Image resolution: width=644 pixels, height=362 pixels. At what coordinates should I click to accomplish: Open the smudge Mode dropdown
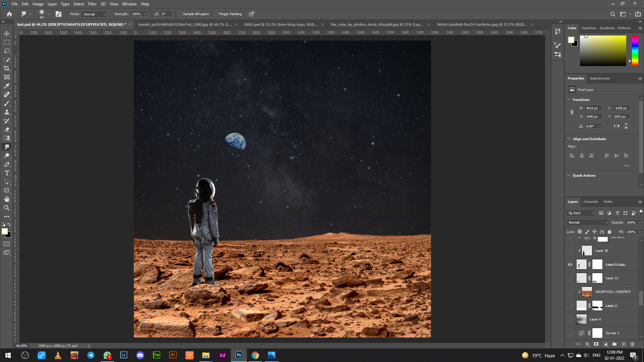pyautogui.click(x=94, y=14)
